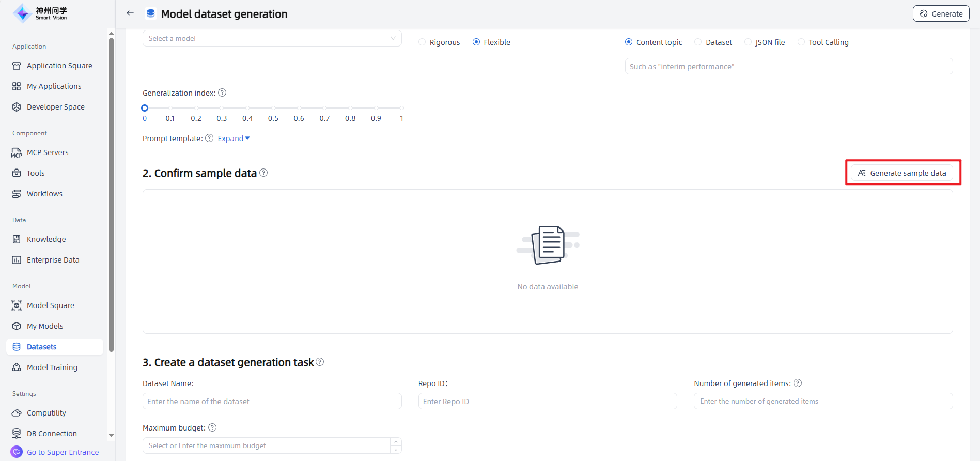
Task: Click the Go to Super Entrance link
Action: pyautogui.click(x=63, y=452)
